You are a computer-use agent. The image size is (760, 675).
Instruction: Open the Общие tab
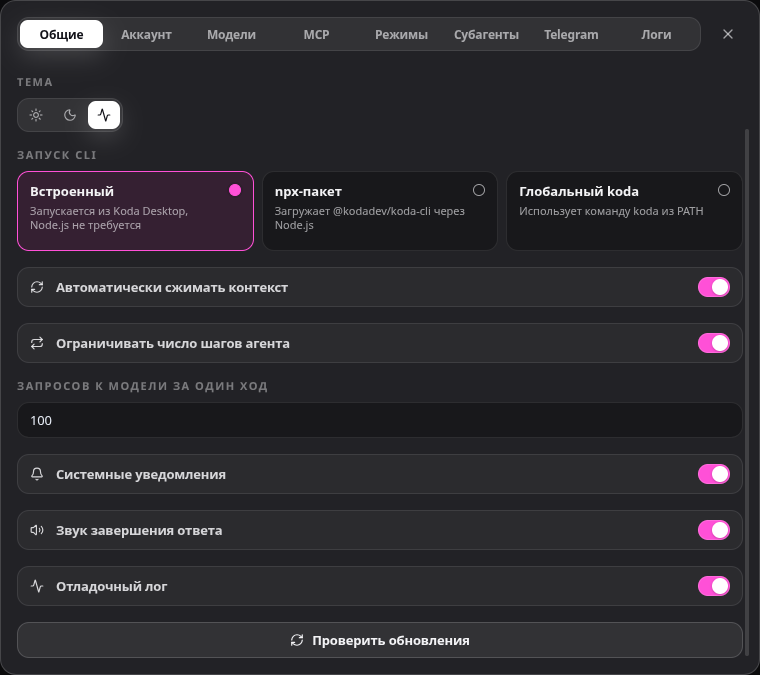(x=61, y=34)
